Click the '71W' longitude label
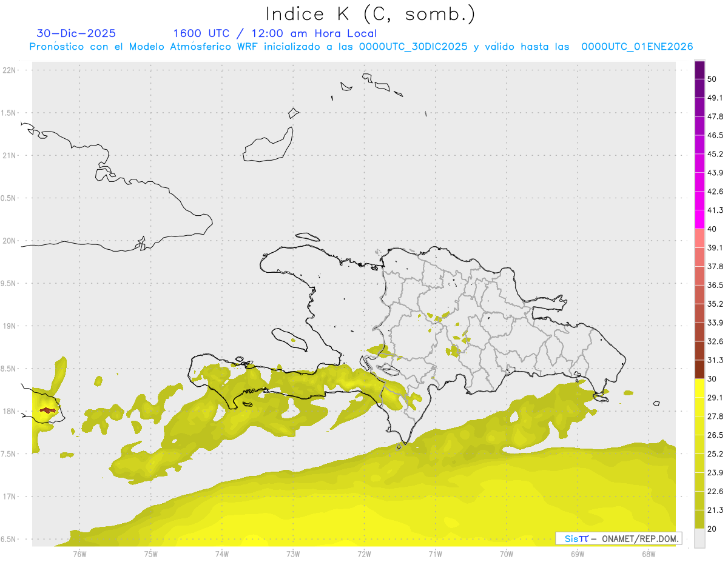This screenshot has height=562, width=728. click(x=435, y=554)
